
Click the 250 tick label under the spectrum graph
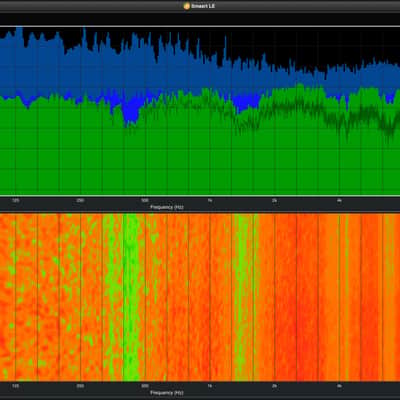coord(80,200)
